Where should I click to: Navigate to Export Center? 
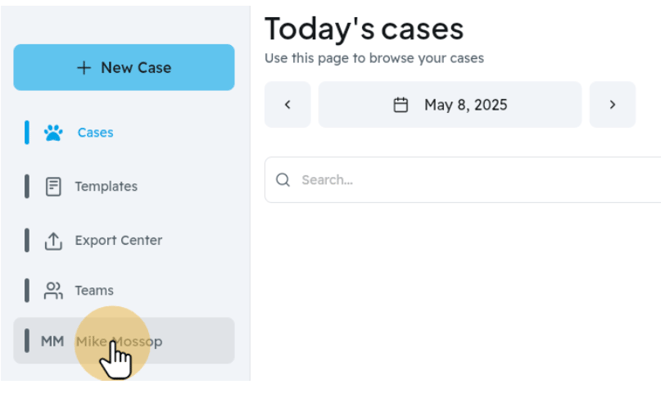[x=124, y=241]
